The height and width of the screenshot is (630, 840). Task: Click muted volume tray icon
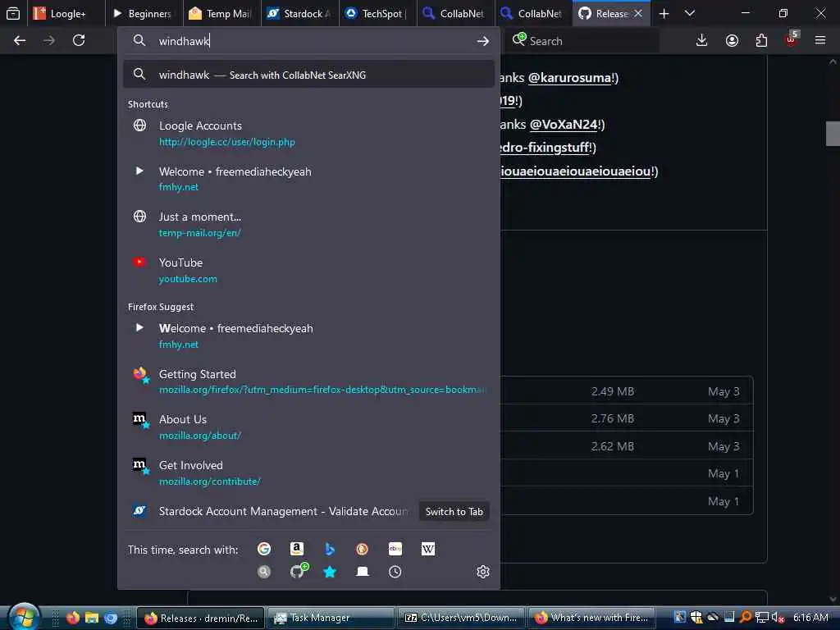pyautogui.click(x=778, y=618)
